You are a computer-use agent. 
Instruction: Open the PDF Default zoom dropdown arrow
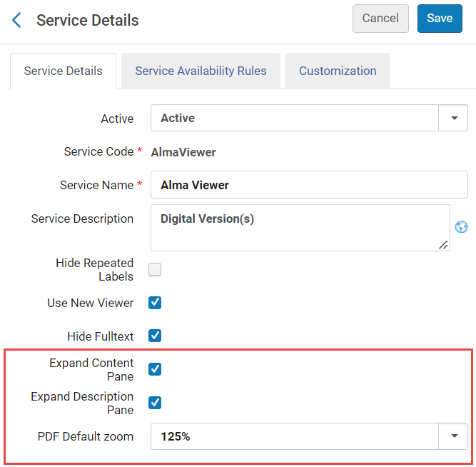pyautogui.click(x=454, y=436)
